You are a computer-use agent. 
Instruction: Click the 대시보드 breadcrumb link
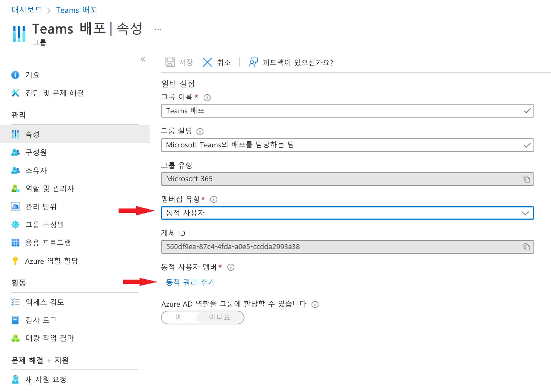(x=27, y=10)
